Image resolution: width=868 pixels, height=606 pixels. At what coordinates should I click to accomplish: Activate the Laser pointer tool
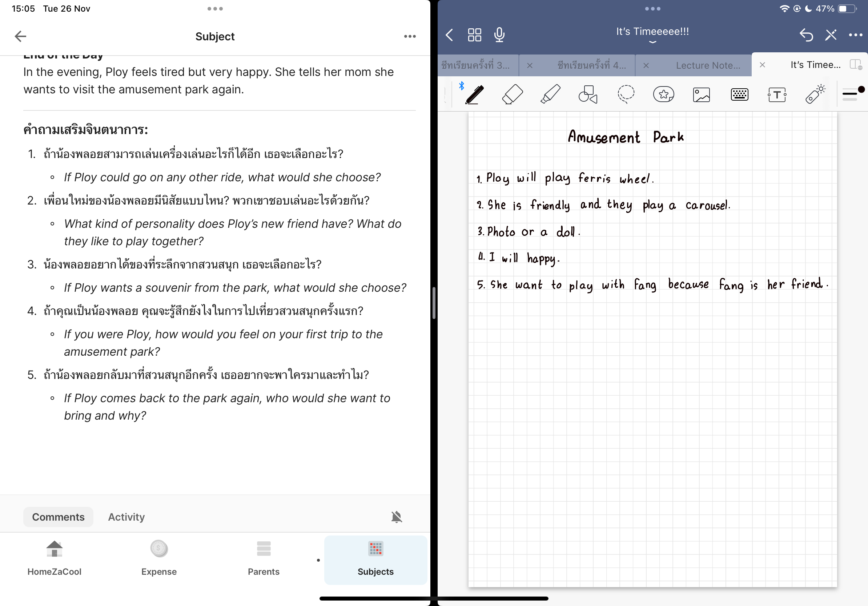tap(815, 94)
